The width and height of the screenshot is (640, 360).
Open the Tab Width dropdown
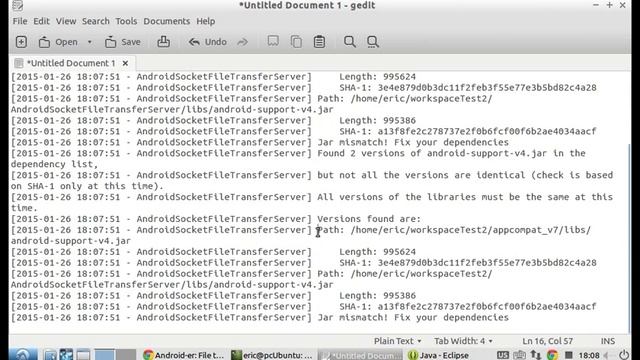tap(463, 341)
